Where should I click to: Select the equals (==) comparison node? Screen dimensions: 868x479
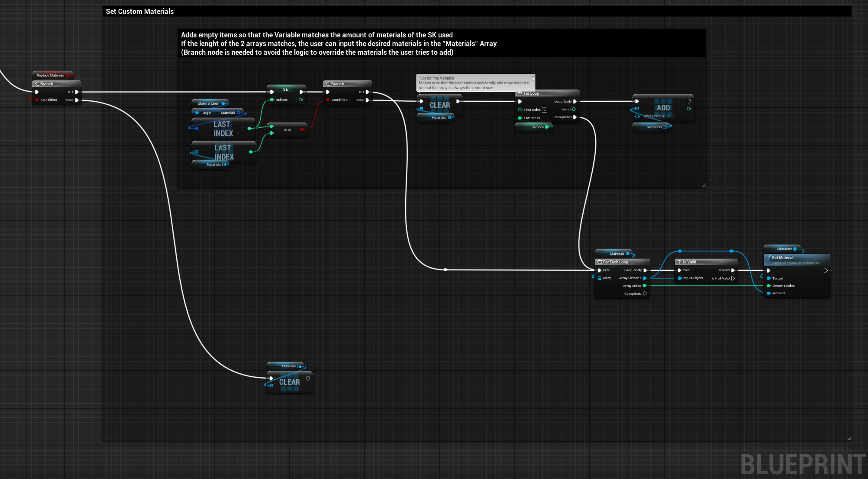pos(287,130)
